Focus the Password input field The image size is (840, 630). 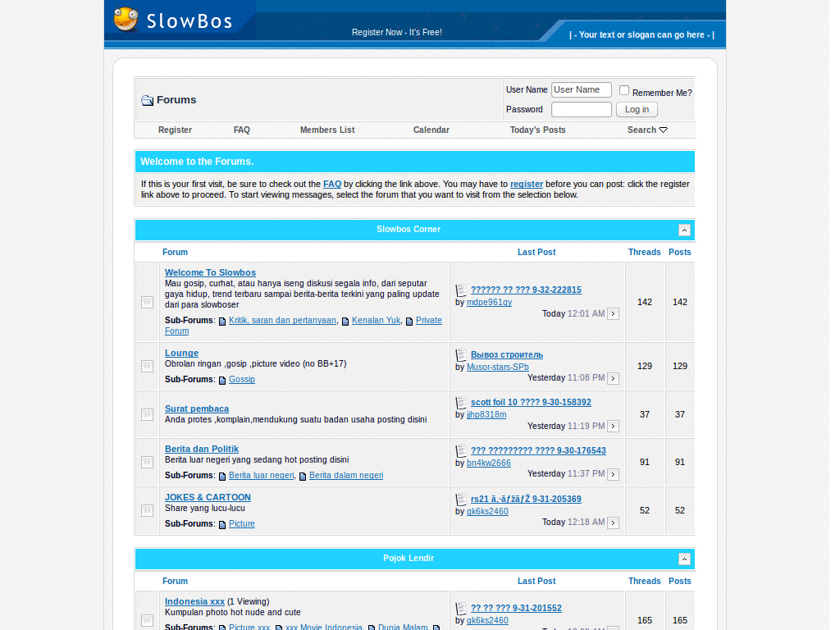(582, 110)
